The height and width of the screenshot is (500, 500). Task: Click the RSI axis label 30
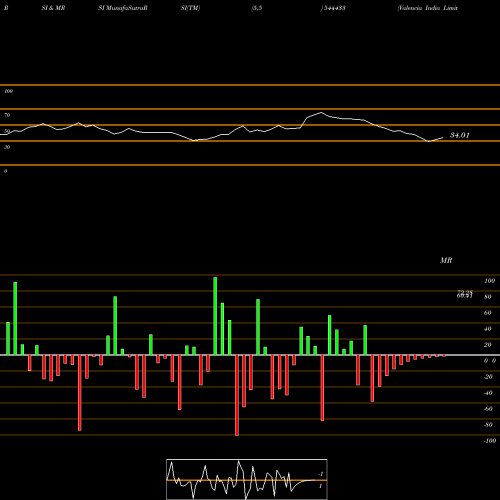7,147
